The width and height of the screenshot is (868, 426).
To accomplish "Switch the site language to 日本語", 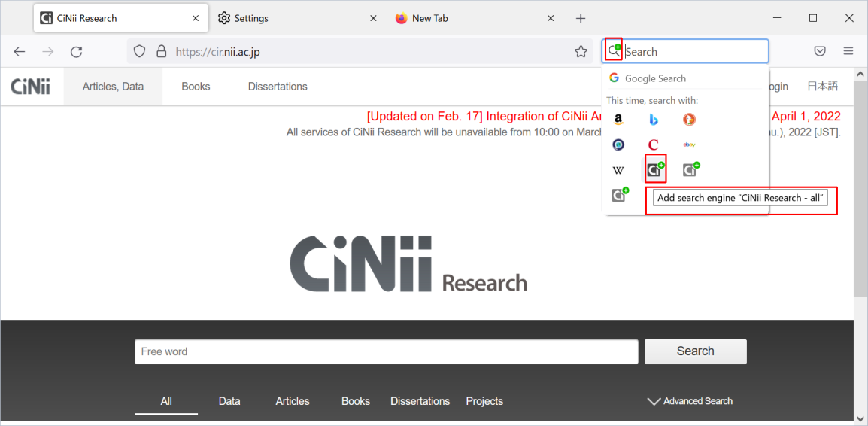I will [x=823, y=87].
